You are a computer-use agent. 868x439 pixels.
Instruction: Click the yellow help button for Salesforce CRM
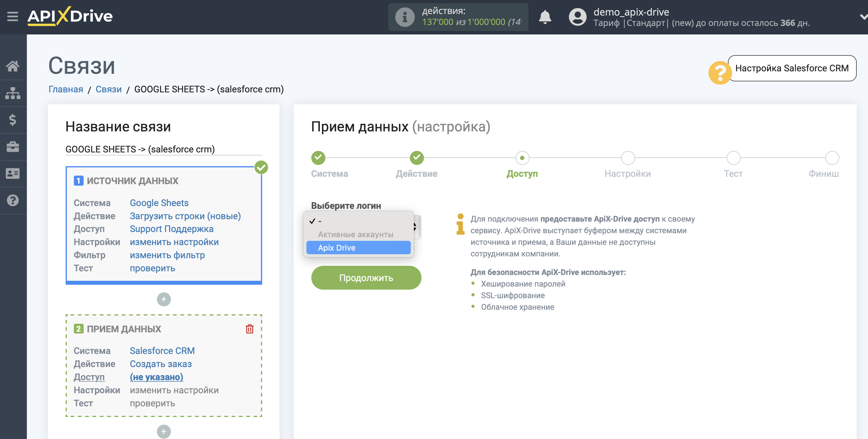pyautogui.click(x=719, y=68)
